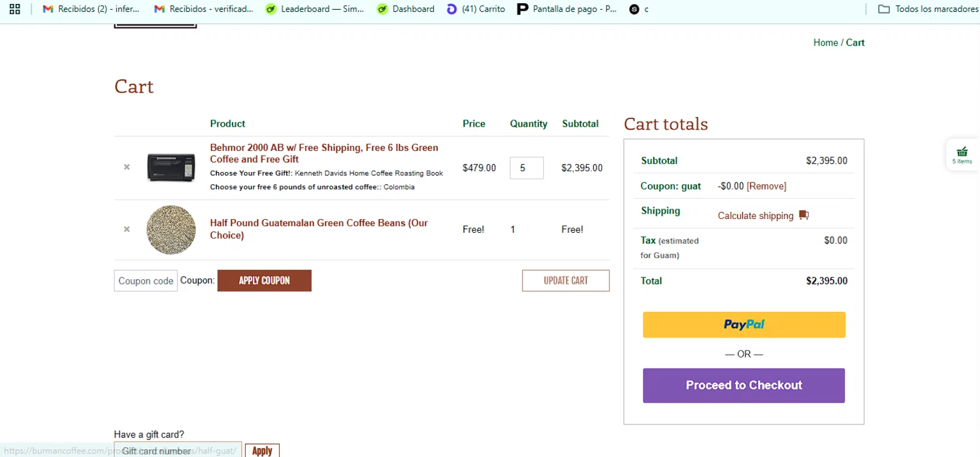Click the Apply Coupon button
Viewport: 980px width, 457px height.
point(265,280)
